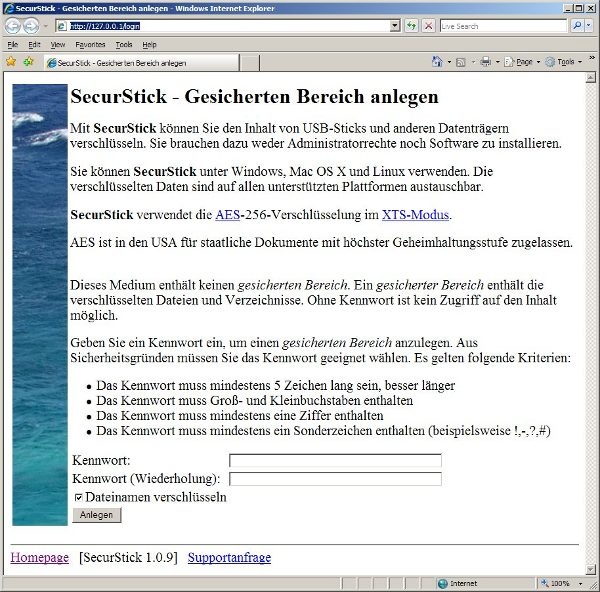This screenshot has height=592, width=600.
Task: Click the version text [SecurStick 1.0.9]
Action: click(x=129, y=557)
